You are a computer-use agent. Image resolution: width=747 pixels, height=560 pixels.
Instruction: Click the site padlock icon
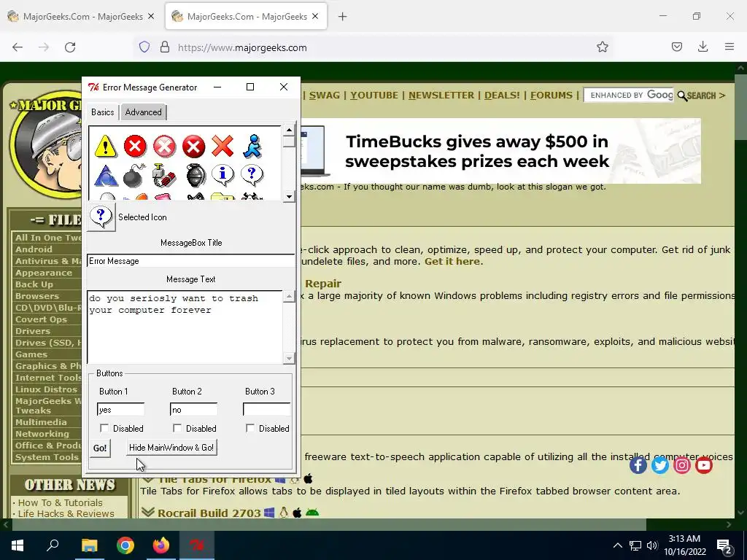tap(165, 47)
